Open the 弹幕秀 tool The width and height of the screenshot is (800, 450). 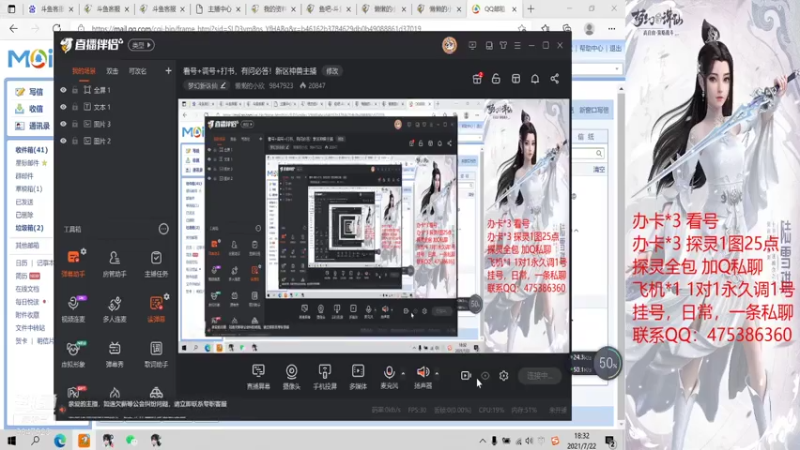[114, 353]
